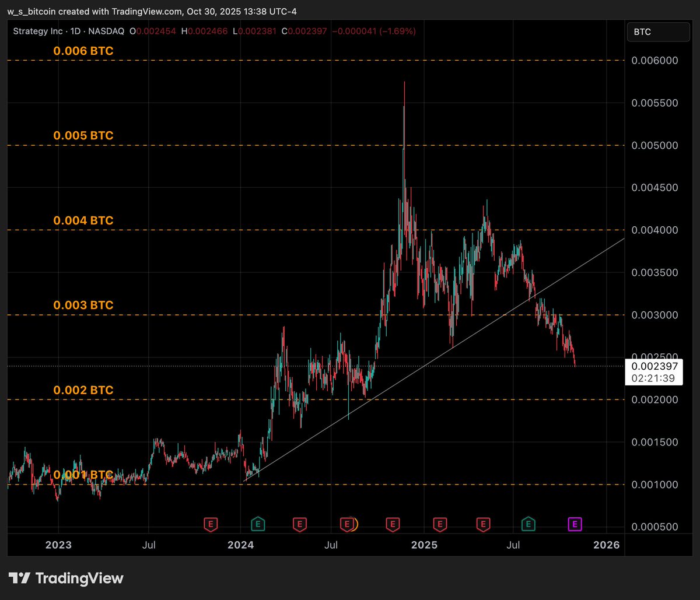
Task: Click the red earnings marker with orange crescent
Action: (x=349, y=524)
